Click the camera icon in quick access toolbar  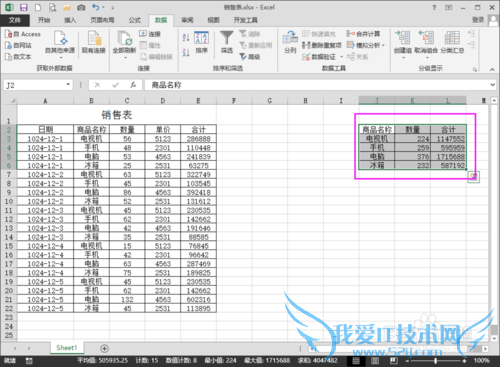pyautogui.click(x=81, y=7)
